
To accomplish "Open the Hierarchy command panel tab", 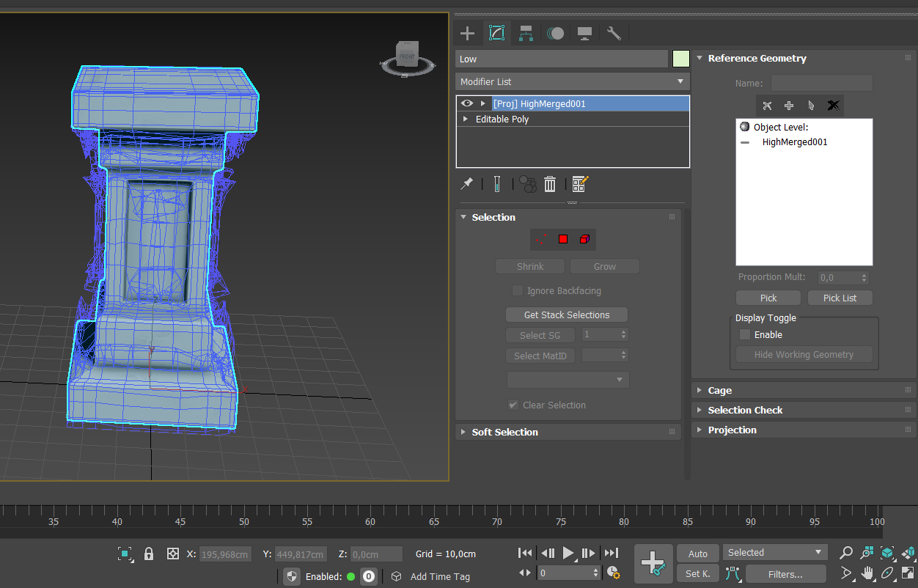I will point(526,33).
